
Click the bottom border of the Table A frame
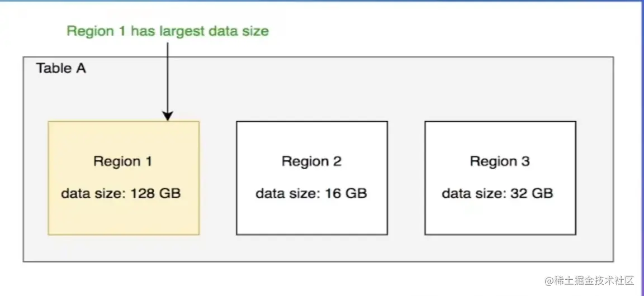(318, 261)
